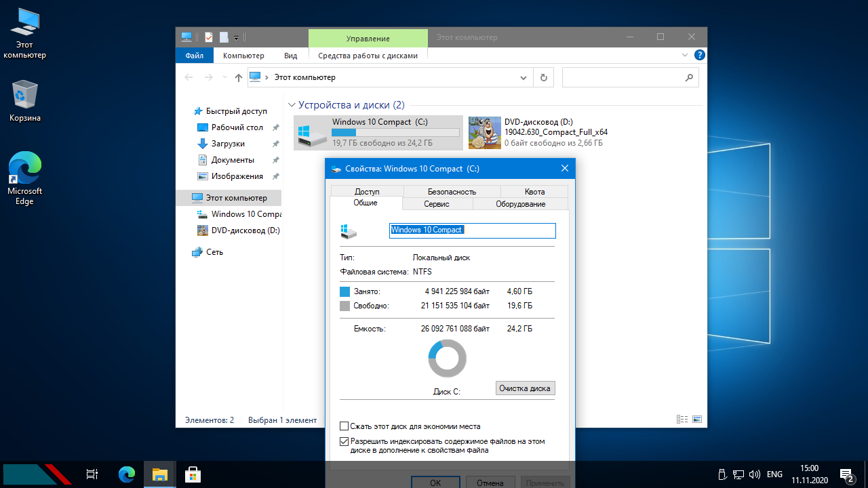Switch to details view in status bar

pos(682,420)
